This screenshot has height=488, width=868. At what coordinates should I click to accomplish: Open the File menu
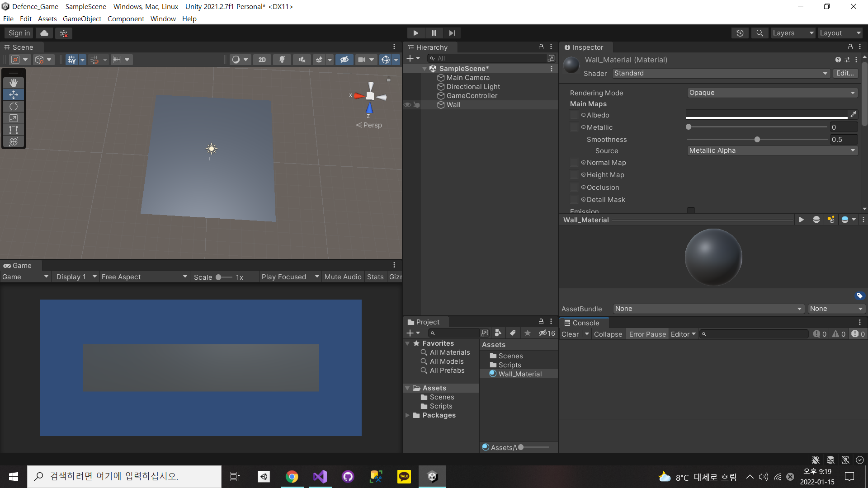[8, 19]
